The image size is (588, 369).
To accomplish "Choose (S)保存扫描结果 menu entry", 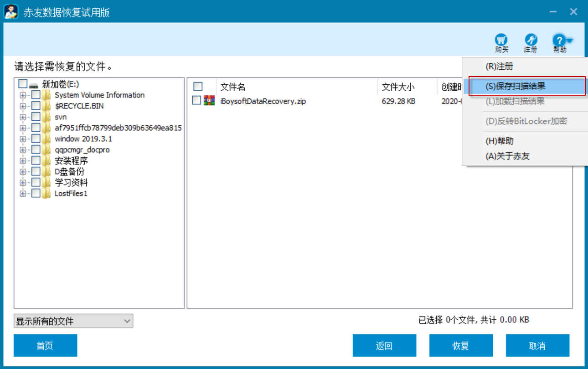I will click(527, 86).
